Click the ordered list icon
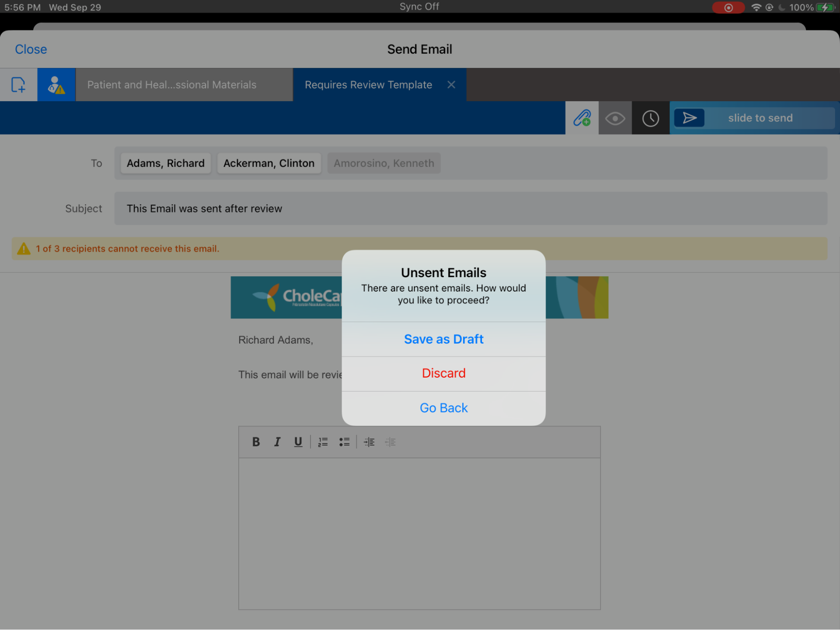The height and width of the screenshot is (630, 840). pyautogui.click(x=324, y=441)
